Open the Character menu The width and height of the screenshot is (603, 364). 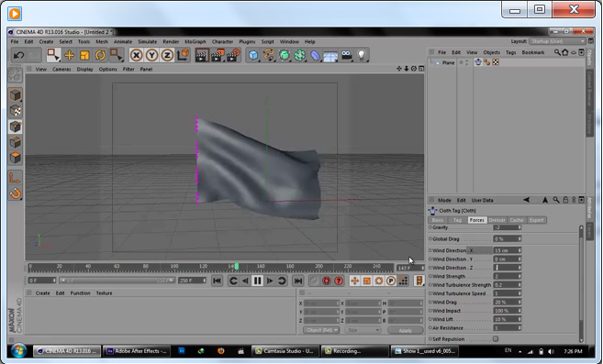pyautogui.click(x=222, y=41)
